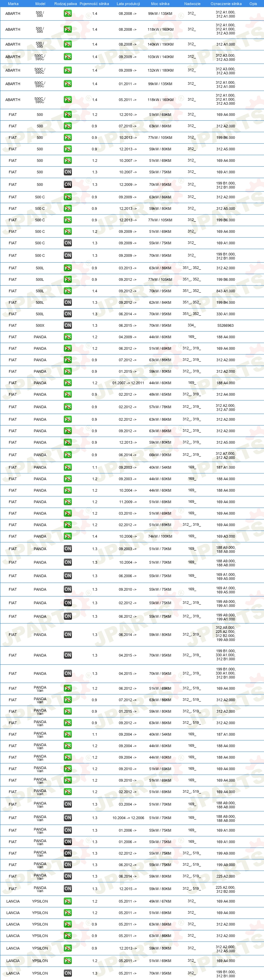Click petrol icon in Panda 74kW / 100KM row
Image resolution: width=264 pixels, height=980 pixels.
[68, 536]
